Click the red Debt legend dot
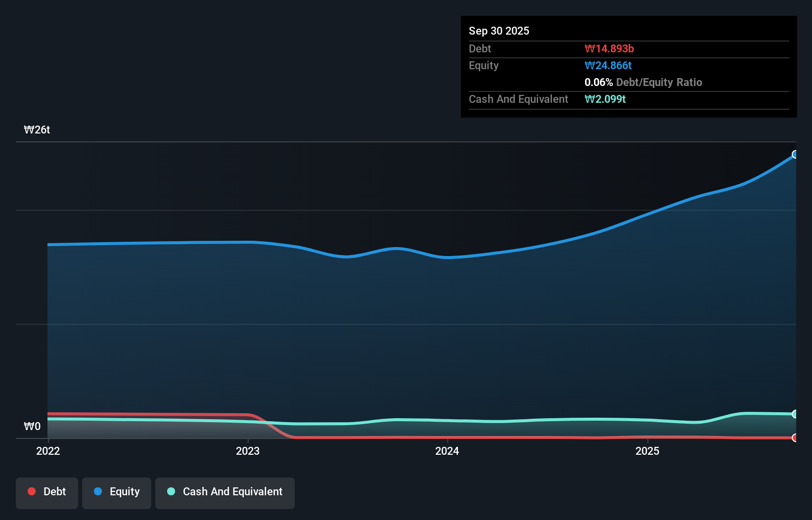Image resolution: width=812 pixels, height=520 pixels. (31, 491)
